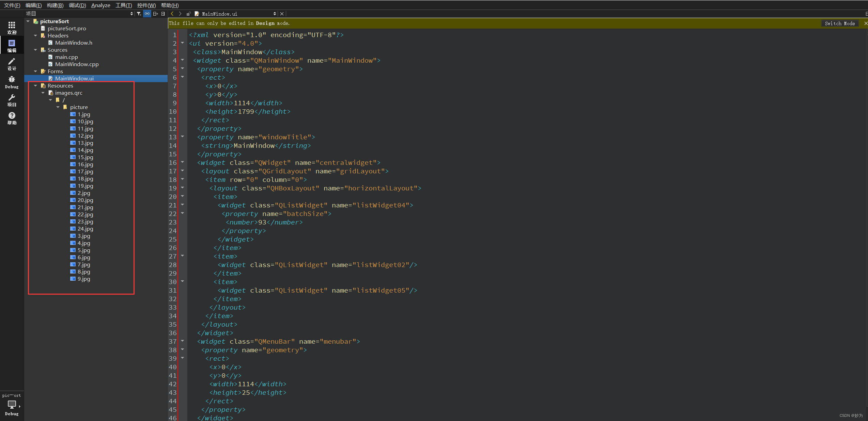
Task: Fold the code at line 16
Action: pyautogui.click(x=182, y=162)
